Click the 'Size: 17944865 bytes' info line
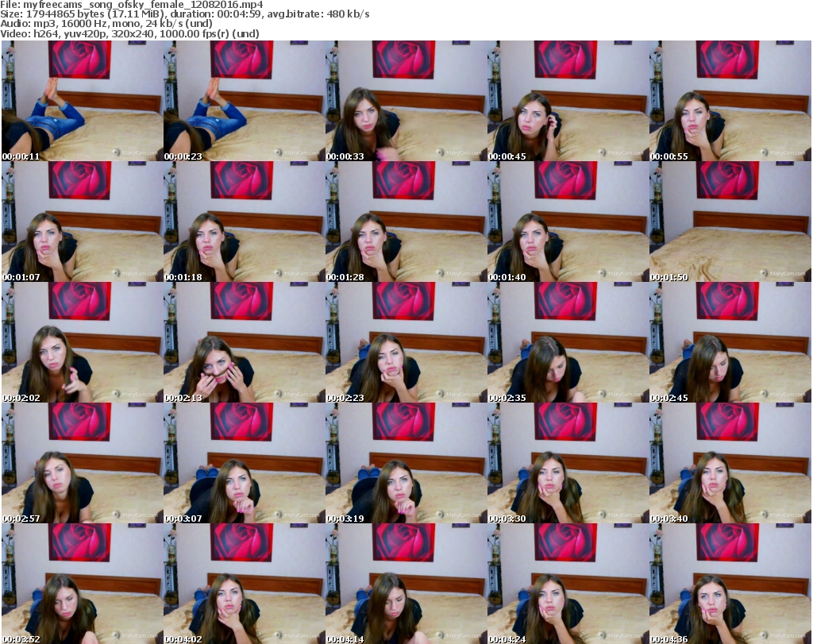The image size is (813, 644). (185, 14)
